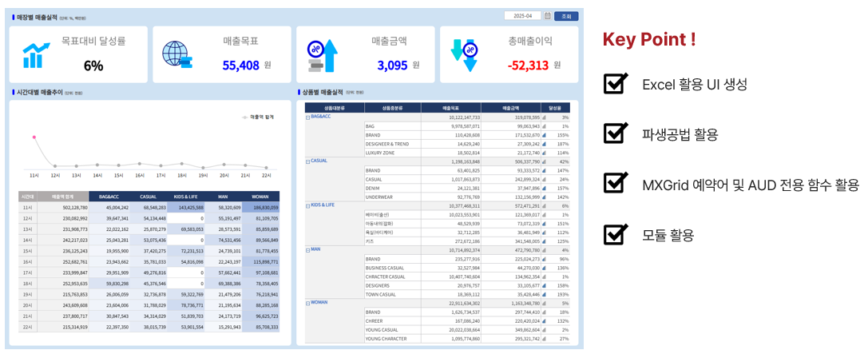The height and width of the screenshot is (354, 868).
Task: Toggle the 파생공법 활용 checkbox
Action: tap(615, 133)
